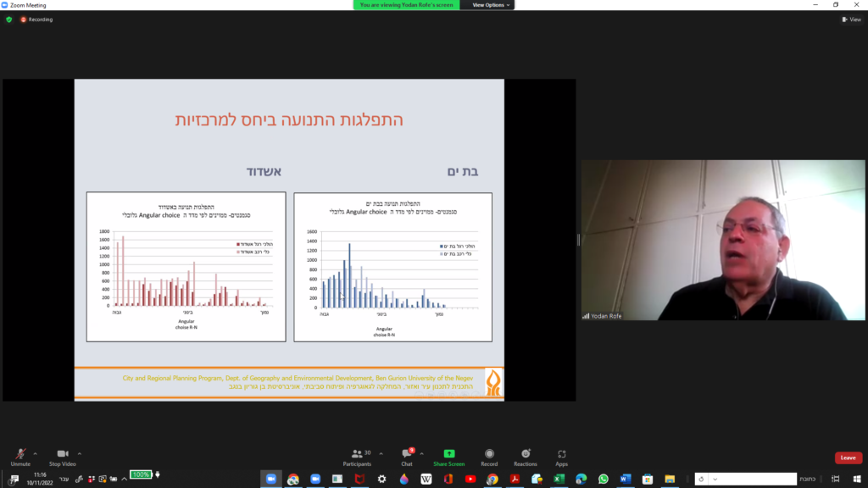Image resolution: width=868 pixels, height=488 pixels.
Task: Click the Recording indicator
Action: click(36, 19)
